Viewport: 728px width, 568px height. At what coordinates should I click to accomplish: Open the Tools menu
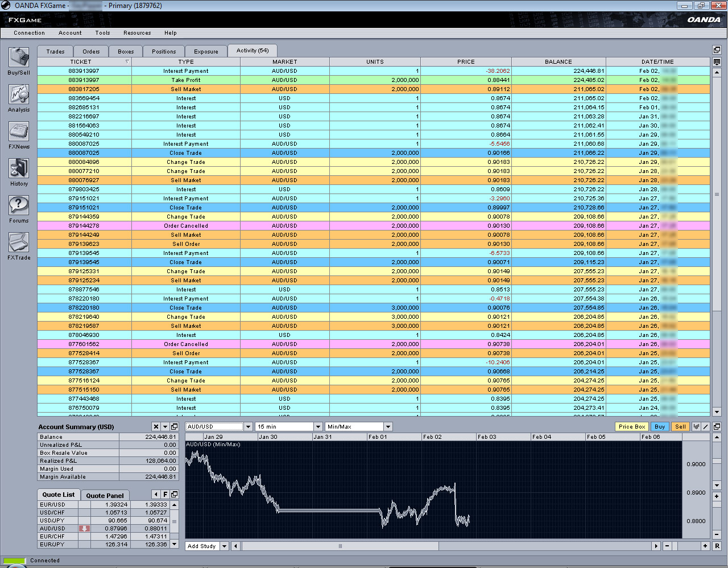point(102,33)
